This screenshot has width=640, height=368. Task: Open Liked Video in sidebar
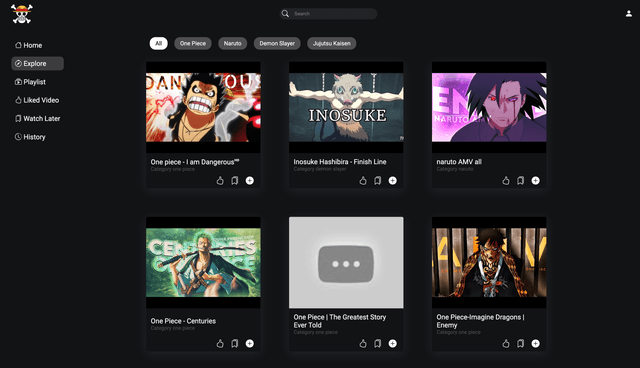(37, 100)
